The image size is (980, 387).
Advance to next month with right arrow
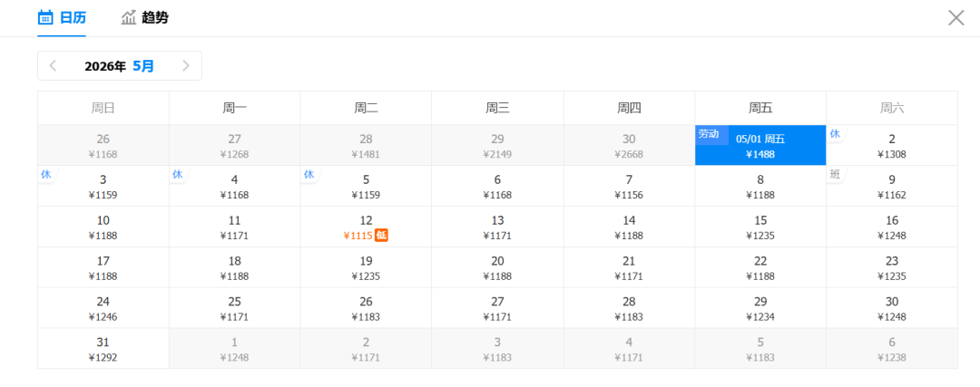[186, 65]
